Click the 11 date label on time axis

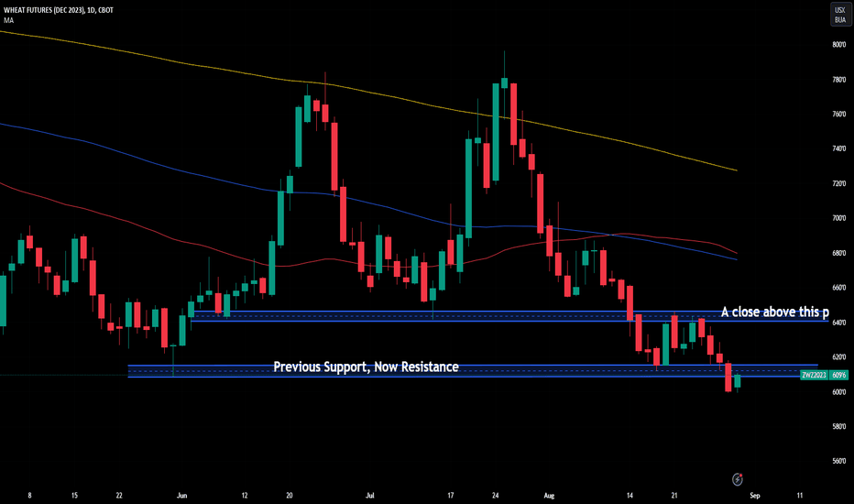800,495
